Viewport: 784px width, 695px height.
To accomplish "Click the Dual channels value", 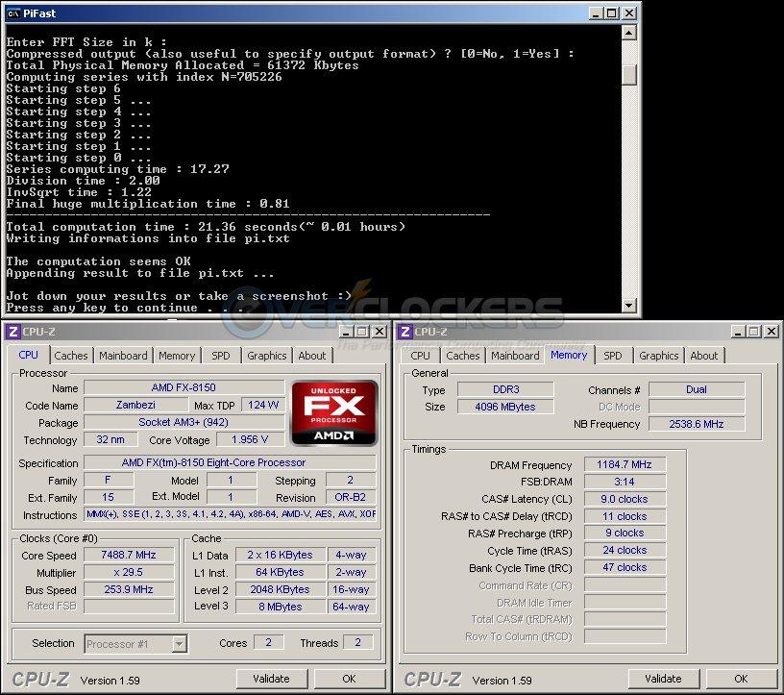I will [x=697, y=389].
